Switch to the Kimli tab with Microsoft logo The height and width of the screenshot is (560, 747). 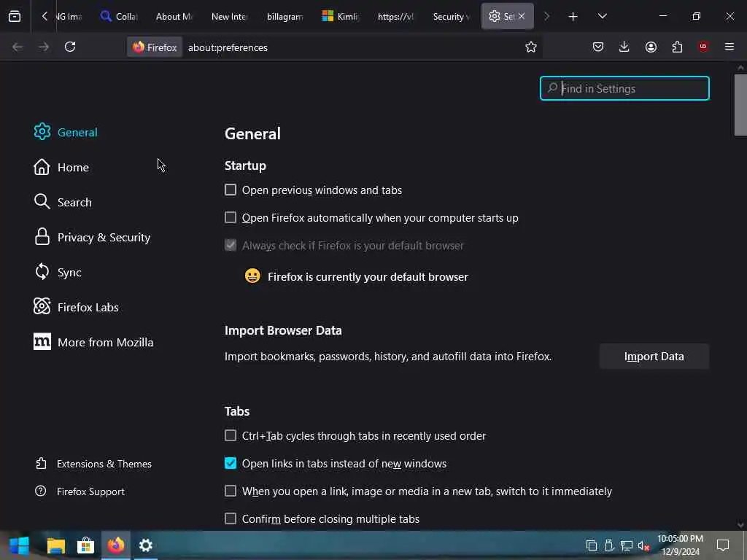[x=341, y=16]
